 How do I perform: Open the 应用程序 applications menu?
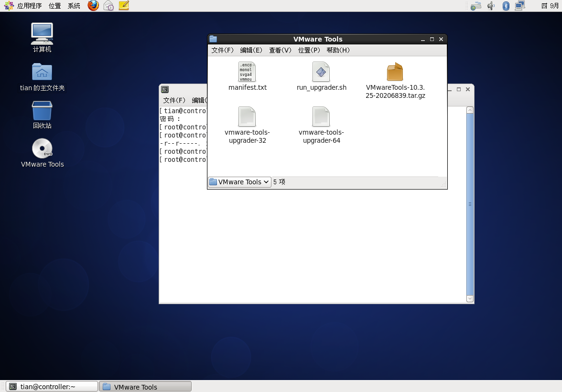tap(30, 6)
